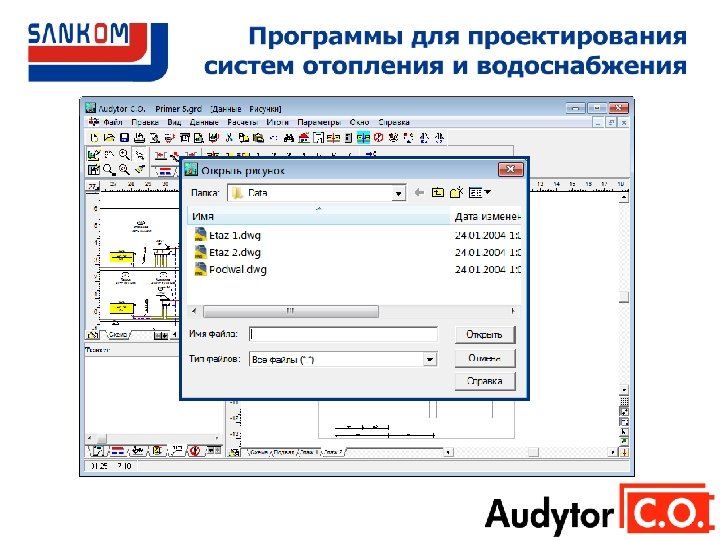
Task: Click the Справка button in dialog
Action: coord(485,381)
